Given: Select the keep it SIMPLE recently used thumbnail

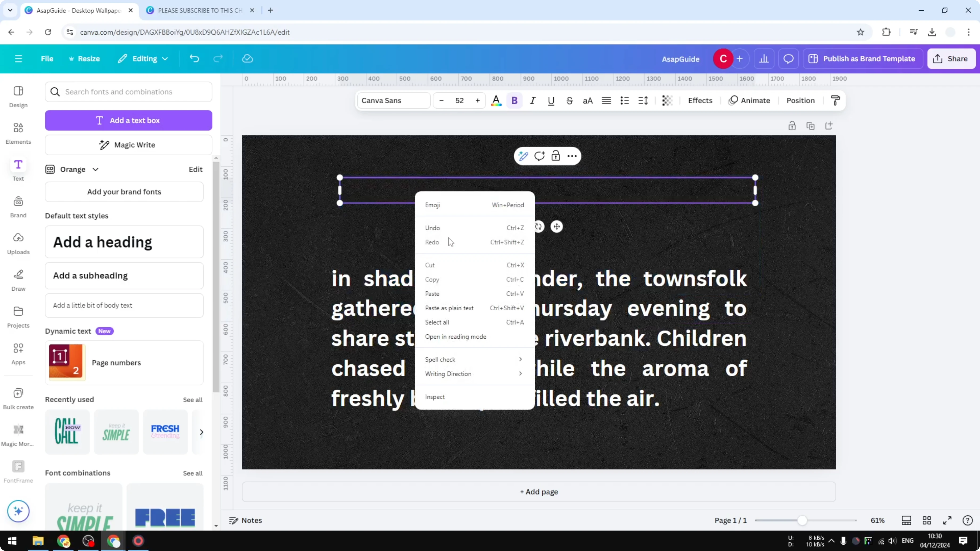Looking at the screenshot, I should [x=116, y=431].
